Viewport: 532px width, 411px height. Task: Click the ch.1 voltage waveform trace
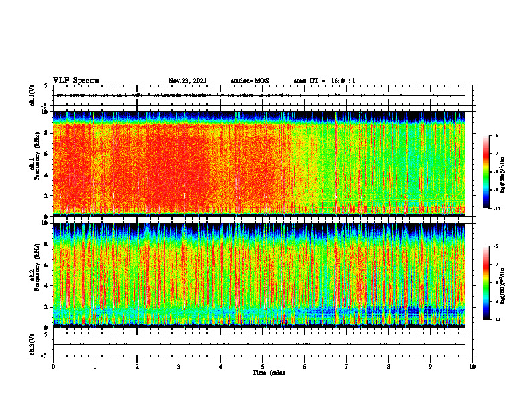(259, 95)
